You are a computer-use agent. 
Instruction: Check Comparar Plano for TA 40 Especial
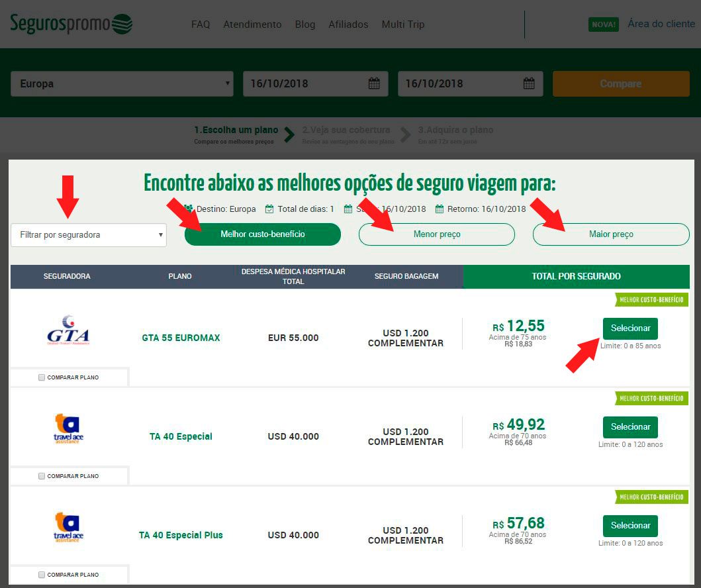(x=42, y=476)
